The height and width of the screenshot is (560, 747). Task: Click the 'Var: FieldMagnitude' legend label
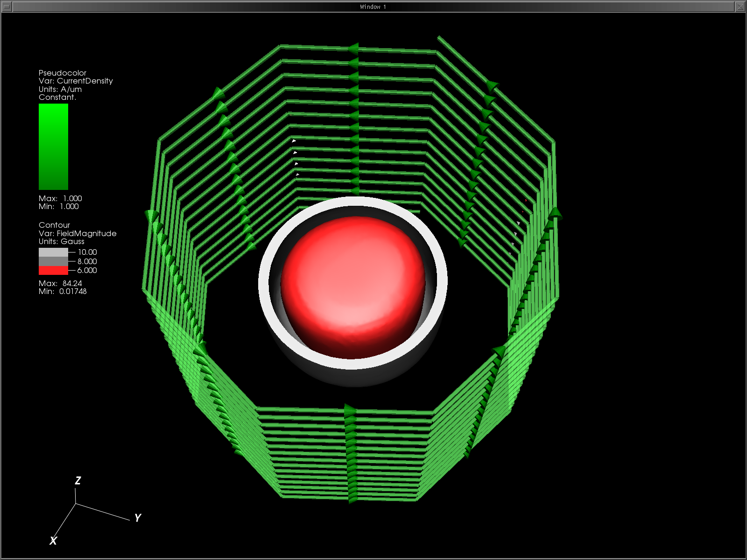(78, 233)
